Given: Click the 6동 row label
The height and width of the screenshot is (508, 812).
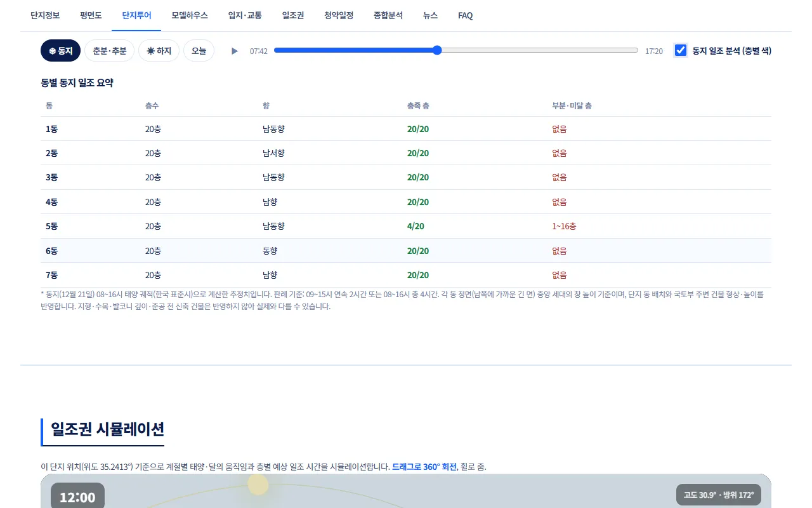Looking at the screenshot, I should pos(51,251).
